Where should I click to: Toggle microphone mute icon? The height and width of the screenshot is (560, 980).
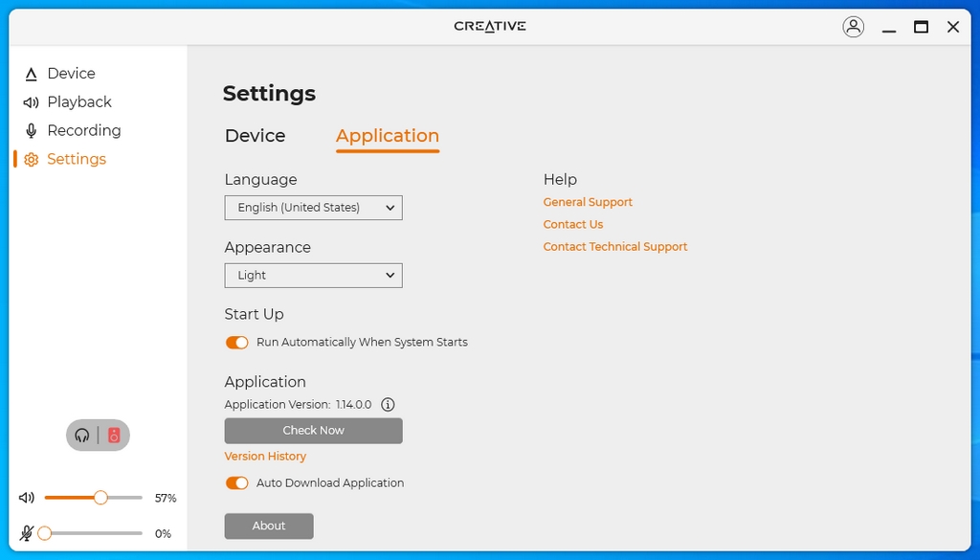[x=26, y=533]
